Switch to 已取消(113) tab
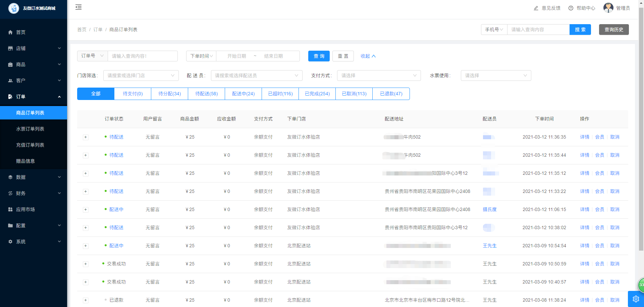The image size is (644, 307). point(354,94)
